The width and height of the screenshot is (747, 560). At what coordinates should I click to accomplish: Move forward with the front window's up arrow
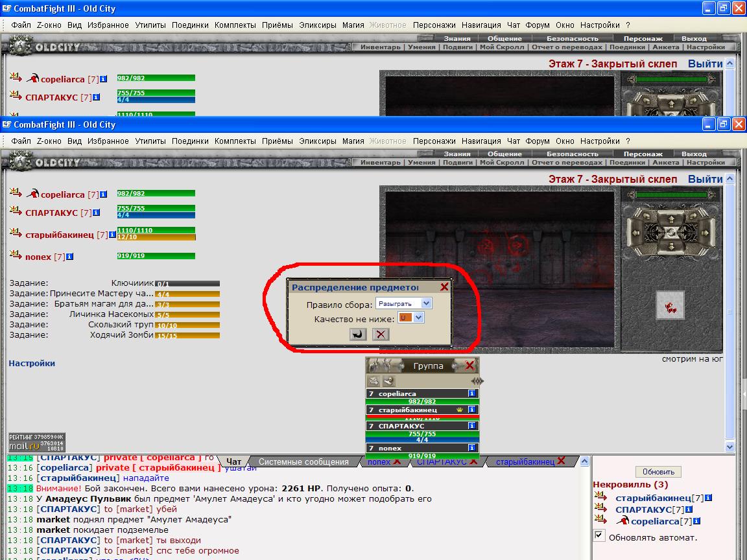coord(671,220)
